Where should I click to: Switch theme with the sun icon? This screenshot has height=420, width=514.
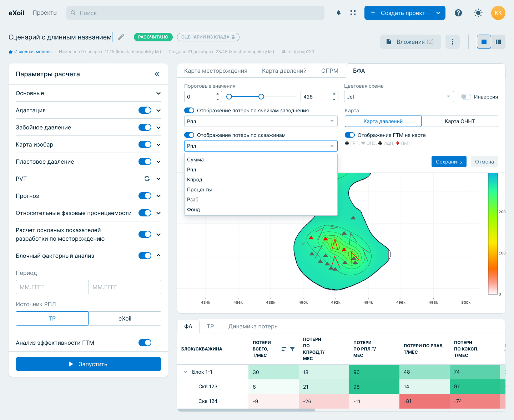(x=478, y=13)
